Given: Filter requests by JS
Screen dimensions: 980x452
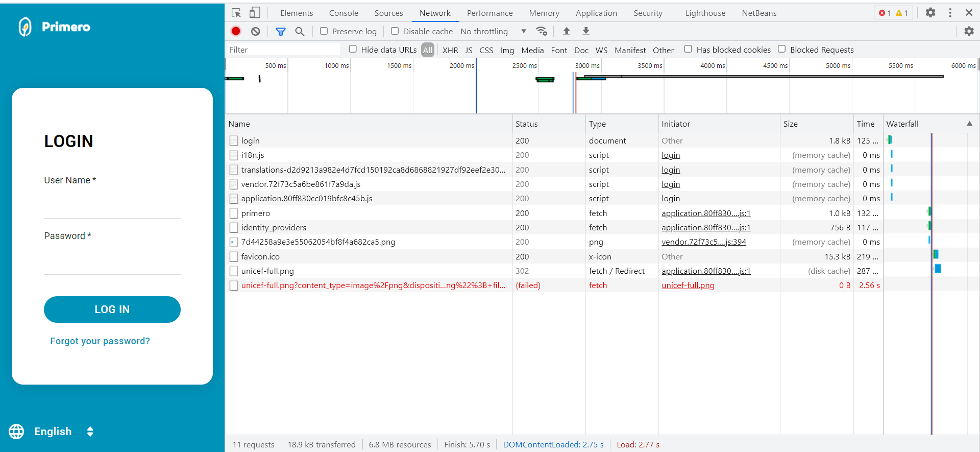Looking at the screenshot, I should (469, 50).
